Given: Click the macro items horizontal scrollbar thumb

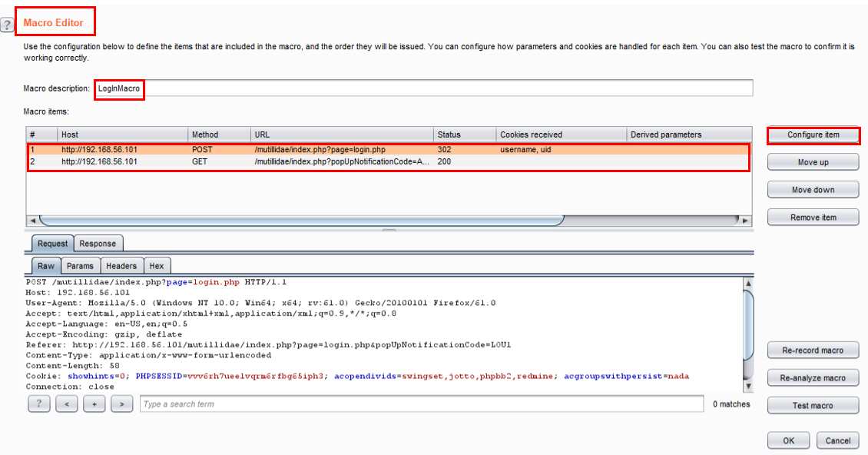Looking at the screenshot, I should point(302,220).
